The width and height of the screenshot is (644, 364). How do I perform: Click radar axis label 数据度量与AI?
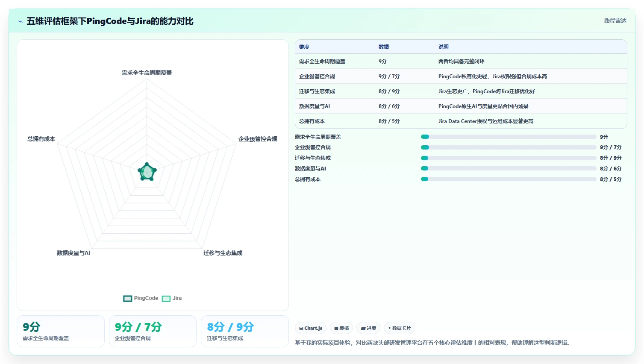pos(74,253)
